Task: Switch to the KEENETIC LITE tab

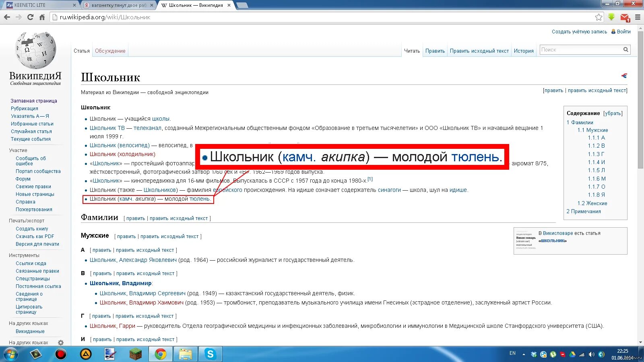Action: (40, 5)
